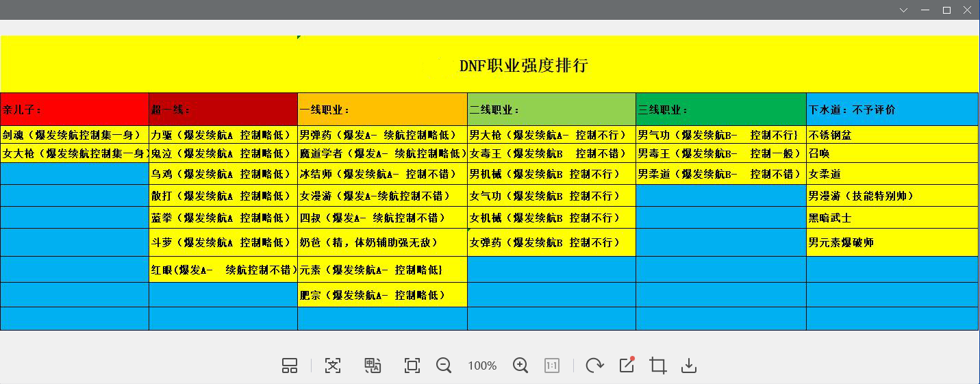Viewport: 980px width, 384px height.
Task: Click the cell '男元素爆破师'
Action: click(x=892, y=242)
